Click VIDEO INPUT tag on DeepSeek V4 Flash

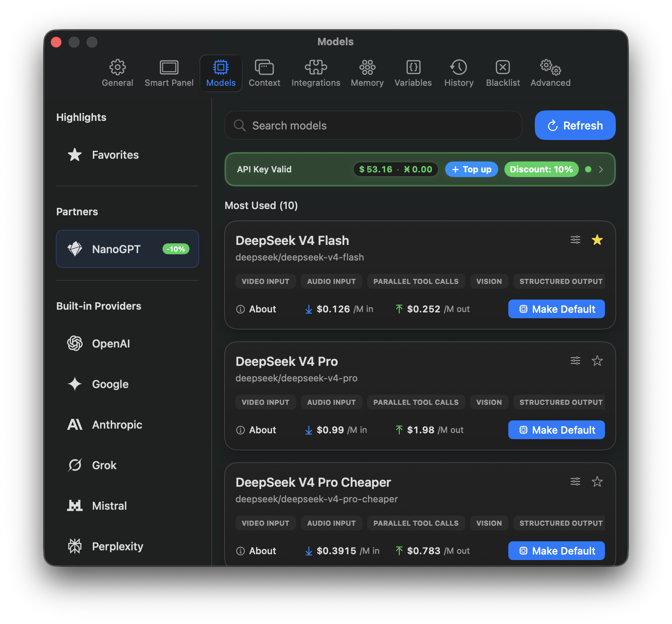265,281
